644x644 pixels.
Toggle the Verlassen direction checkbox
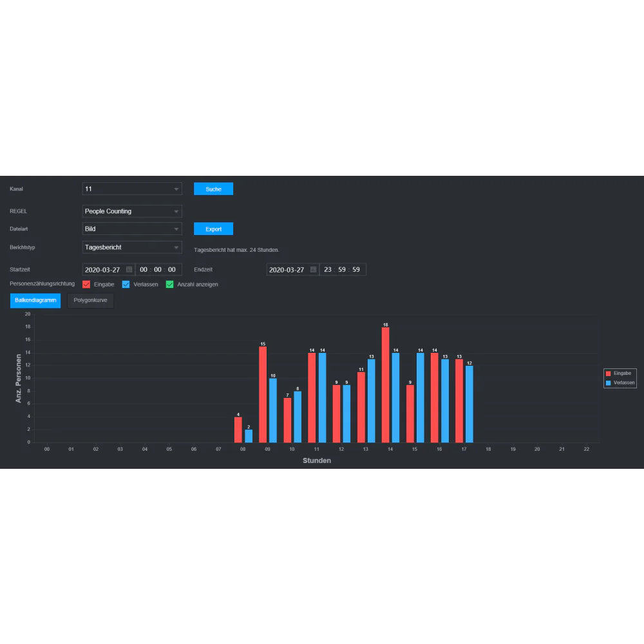pos(126,284)
